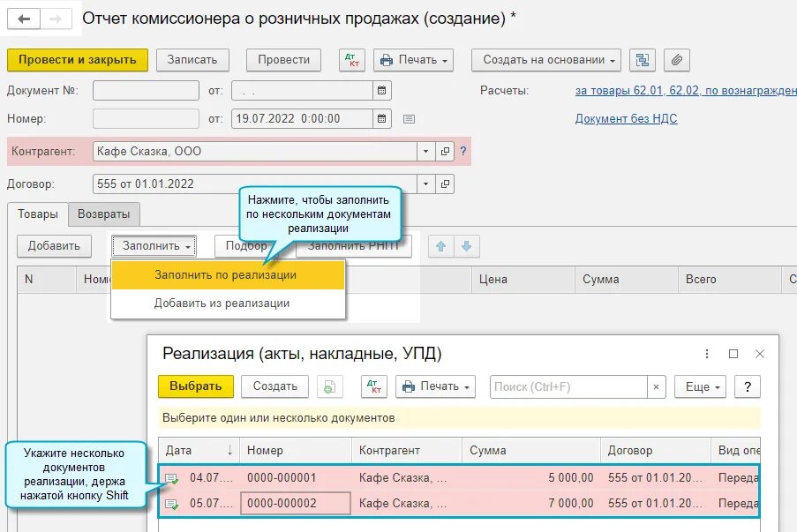Click the N column header
The height and width of the screenshot is (532, 797).
[x=47, y=280]
